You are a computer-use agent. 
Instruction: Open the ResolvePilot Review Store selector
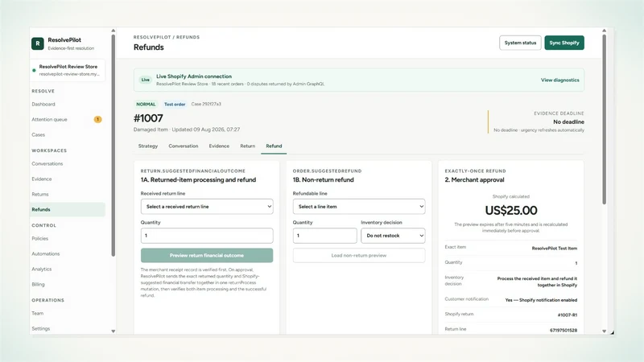point(68,70)
